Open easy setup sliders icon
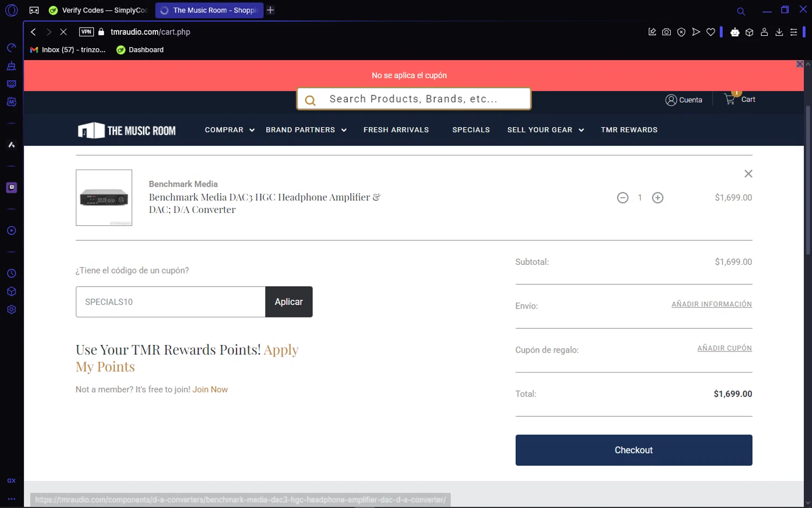The image size is (812, 508). pyautogui.click(x=794, y=32)
